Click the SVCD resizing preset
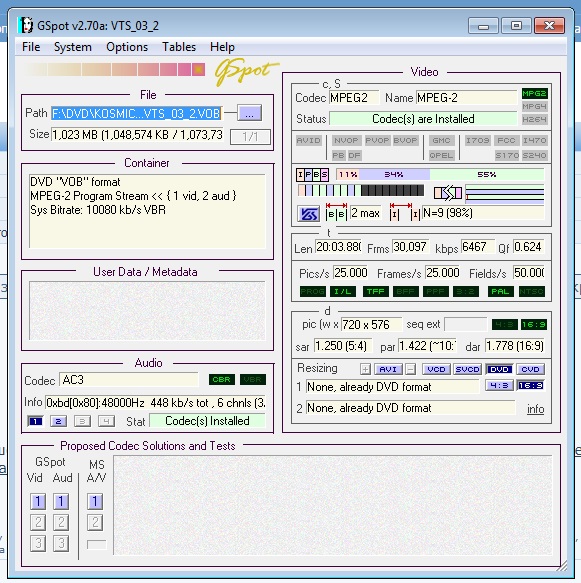The image size is (581, 583). [467, 369]
